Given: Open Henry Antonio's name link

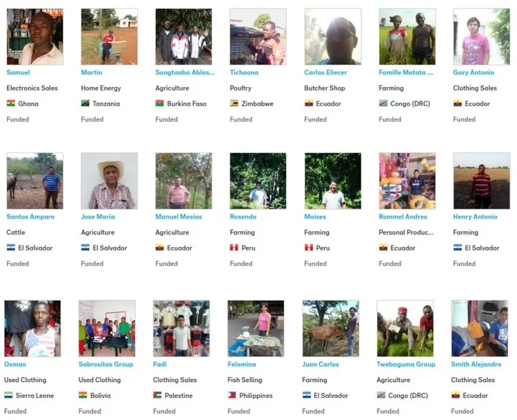Looking at the screenshot, I should [475, 217].
